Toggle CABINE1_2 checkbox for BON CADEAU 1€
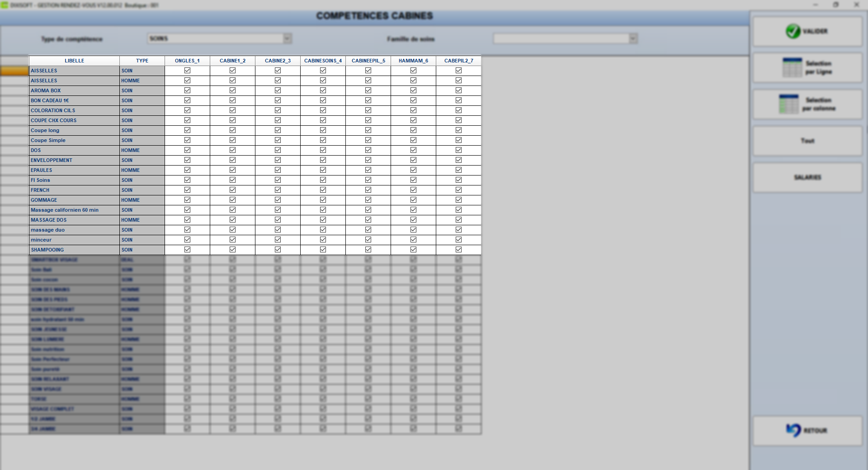This screenshot has height=470, width=868. click(x=232, y=100)
